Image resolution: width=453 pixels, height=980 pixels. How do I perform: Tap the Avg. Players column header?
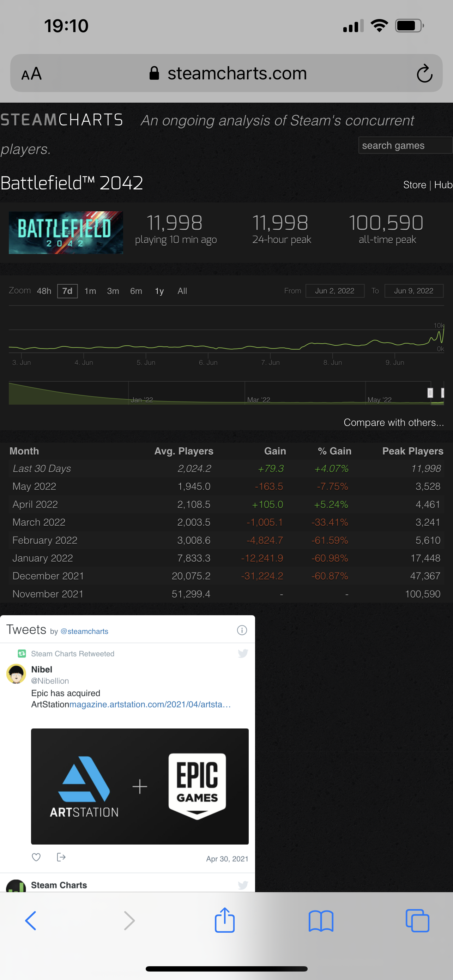pyautogui.click(x=184, y=451)
